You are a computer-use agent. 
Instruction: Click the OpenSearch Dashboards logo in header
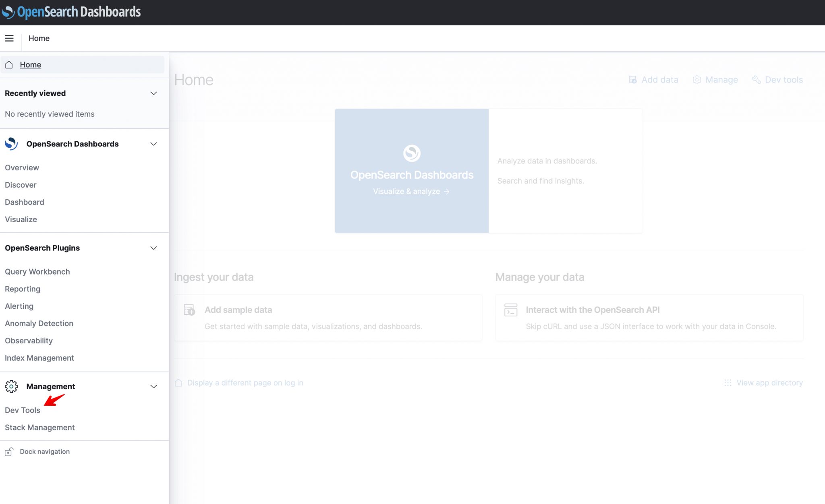(71, 12)
